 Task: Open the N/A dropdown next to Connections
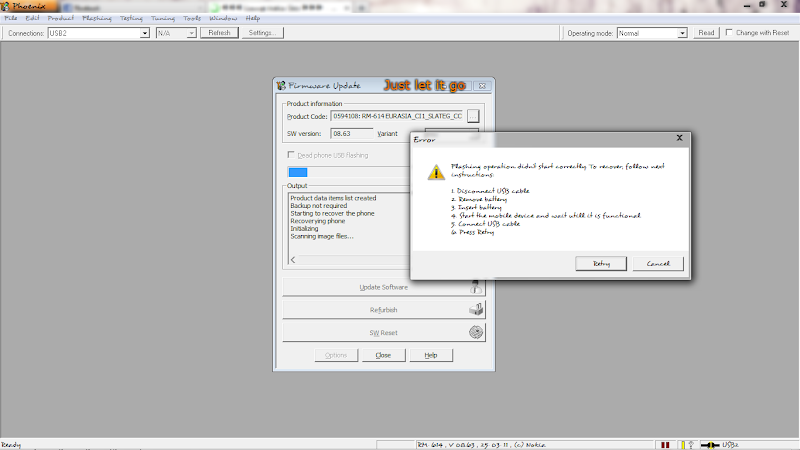pos(191,33)
